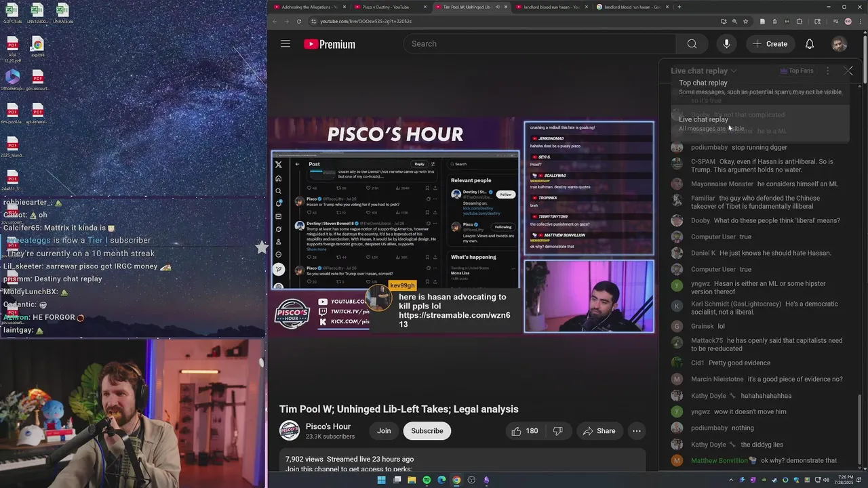Go back in Chrome
The image size is (868, 488).
click(275, 21)
